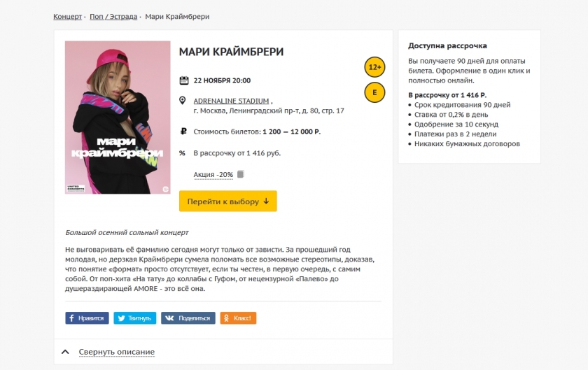Open the Поп / Эстрада breadcrumb
Image resolution: width=588 pixels, height=370 pixels.
[x=114, y=16]
